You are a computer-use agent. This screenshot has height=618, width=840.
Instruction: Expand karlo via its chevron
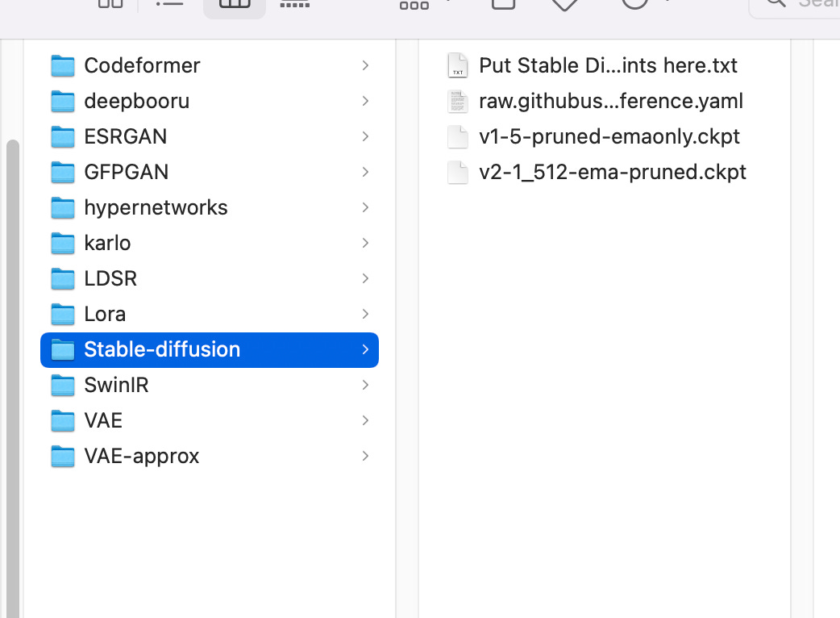coord(365,243)
